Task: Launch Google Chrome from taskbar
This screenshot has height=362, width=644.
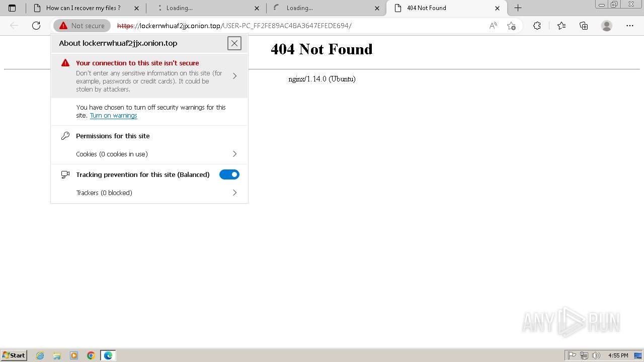Action: [x=91, y=355]
